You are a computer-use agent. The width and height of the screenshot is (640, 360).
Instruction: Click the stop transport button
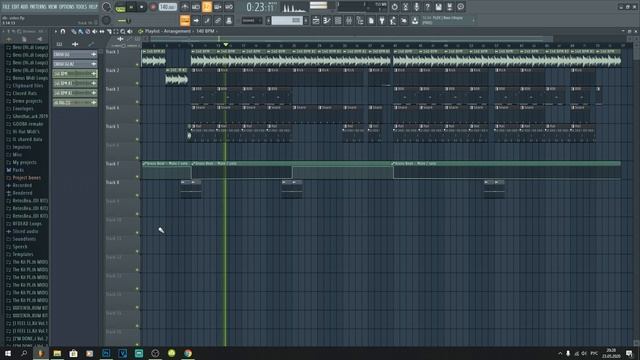[x=142, y=7]
